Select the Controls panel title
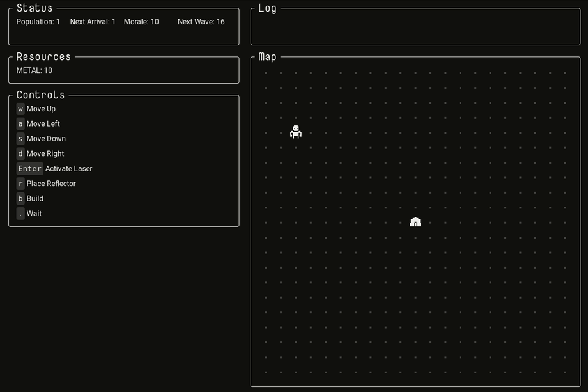This screenshot has width=588, height=392. coord(40,95)
